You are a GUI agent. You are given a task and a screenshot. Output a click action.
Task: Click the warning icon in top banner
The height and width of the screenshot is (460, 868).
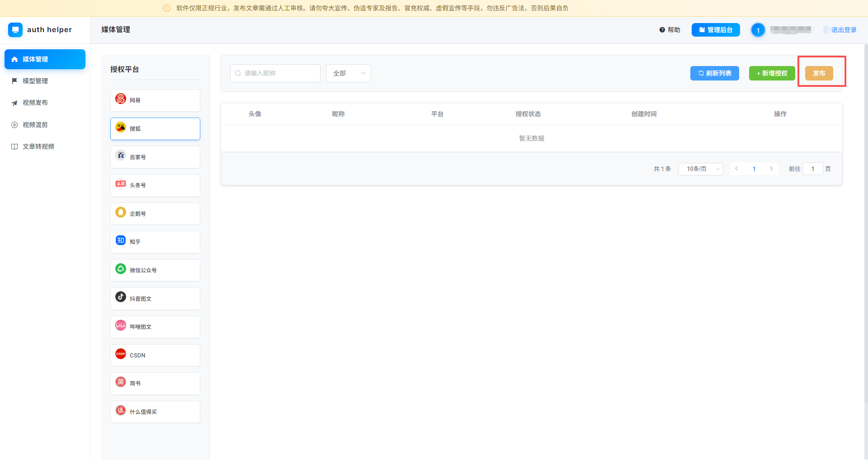tap(167, 8)
